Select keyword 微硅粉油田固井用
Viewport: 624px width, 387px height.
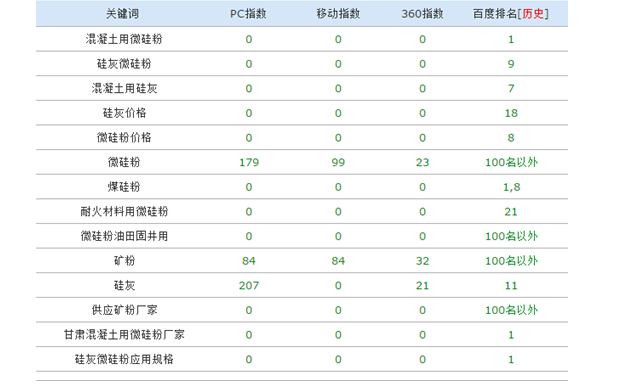[124, 236]
